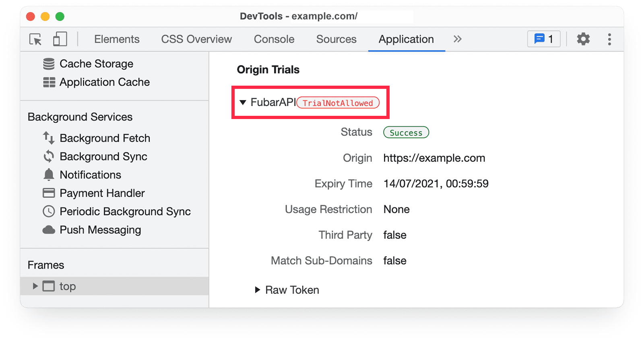Select the Cache Storage database icon

pos(49,64)
